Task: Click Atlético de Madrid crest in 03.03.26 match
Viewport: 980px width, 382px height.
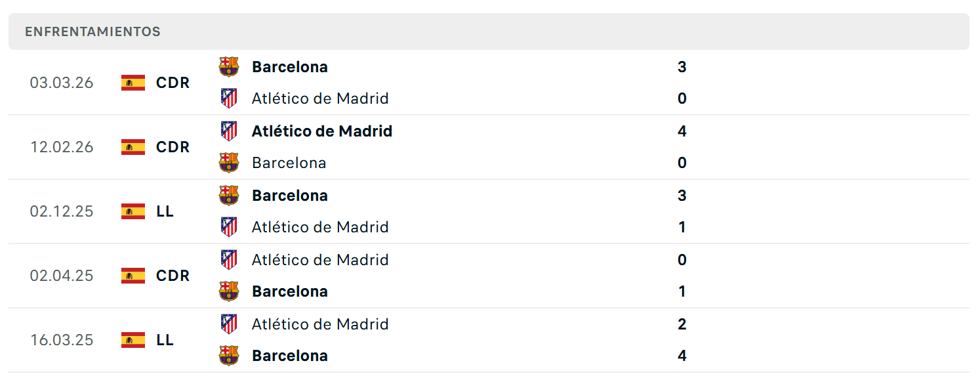Action: click(x=229, y=98)
